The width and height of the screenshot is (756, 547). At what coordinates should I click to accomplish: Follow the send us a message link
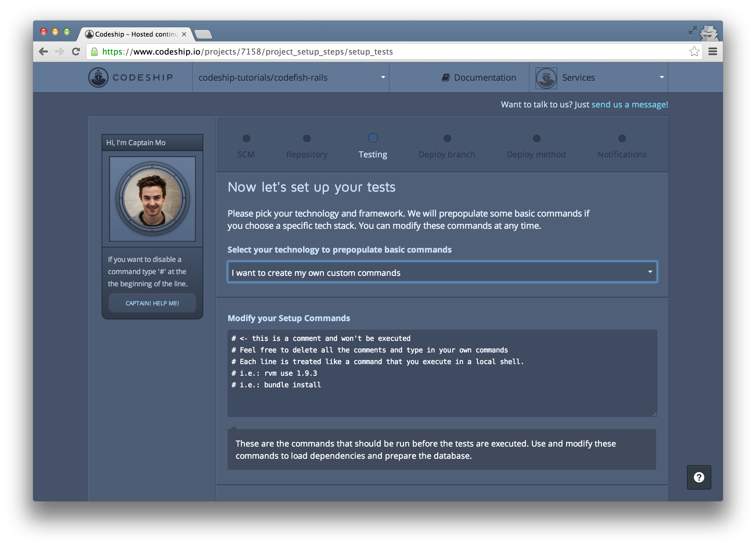(x=629, y=104)
